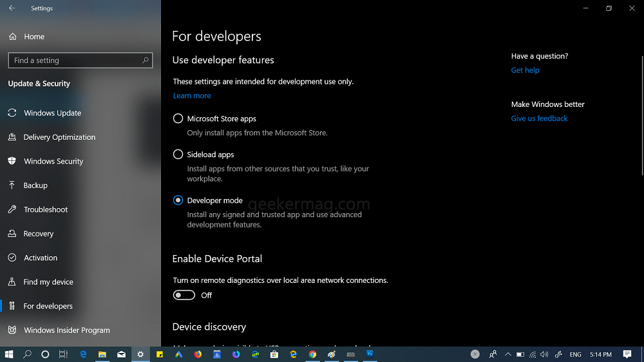Open the Learn more link

click(x=192, y=96)
